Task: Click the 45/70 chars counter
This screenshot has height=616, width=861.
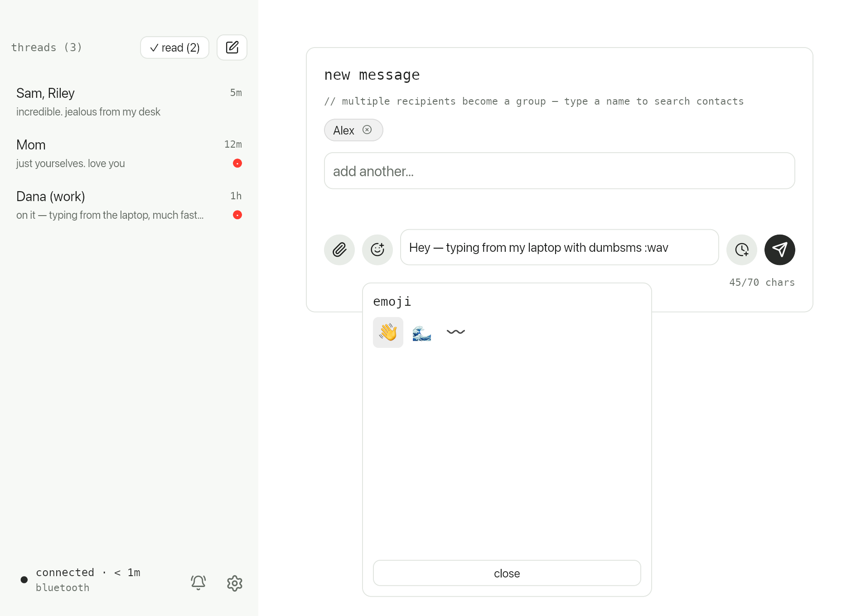Action: (x=762, y=282)
